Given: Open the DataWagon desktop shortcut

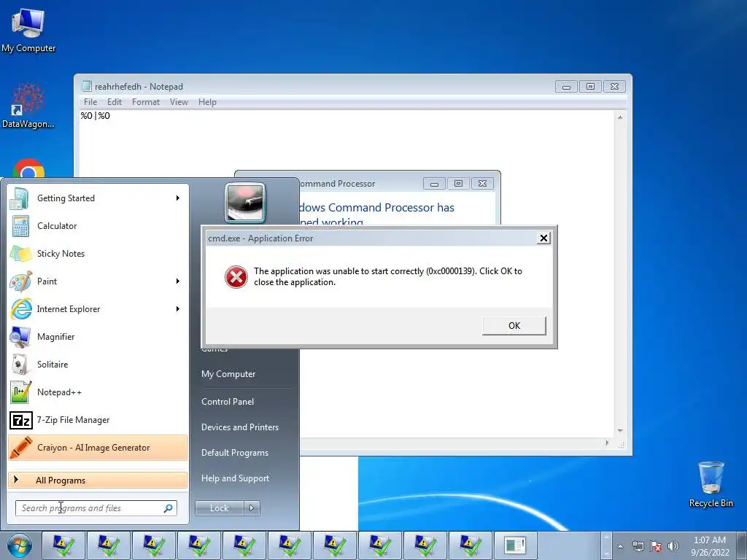Looking at the screenshot, I should point(28,106).
